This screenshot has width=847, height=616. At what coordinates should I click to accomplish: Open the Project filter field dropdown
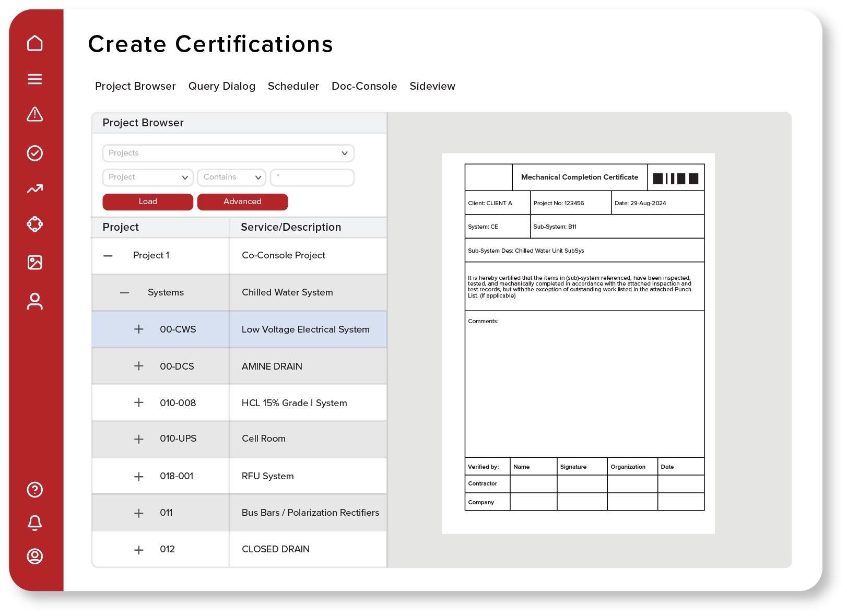(x=148, y=177)
